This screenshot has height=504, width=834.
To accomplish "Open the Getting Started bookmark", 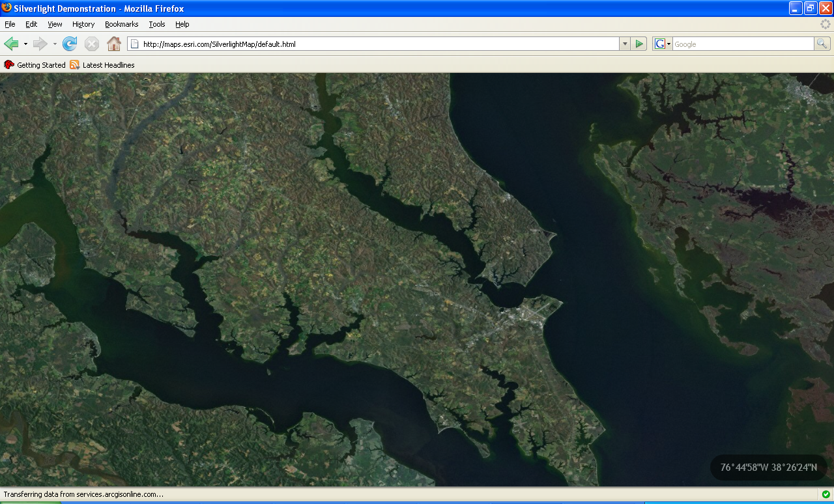I will coord(35,65).
